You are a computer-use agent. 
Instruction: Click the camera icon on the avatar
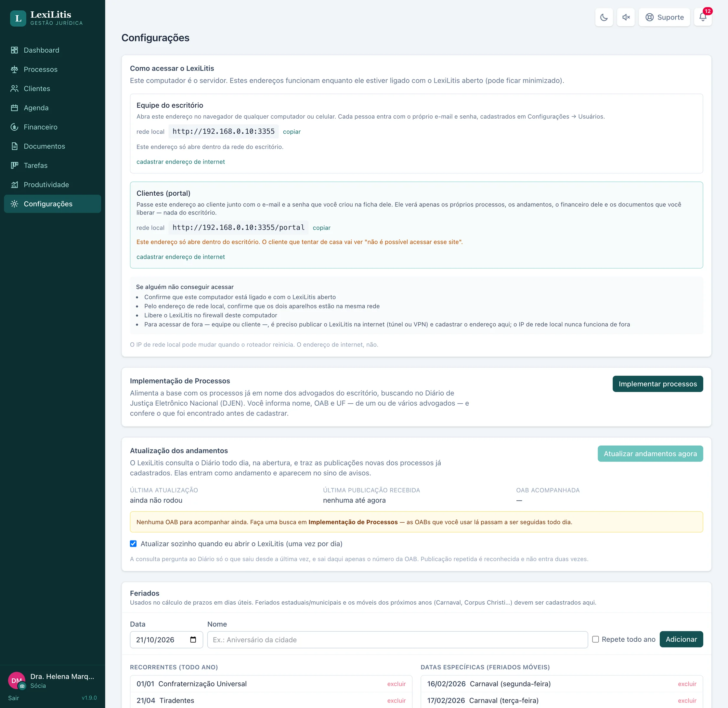22,686
